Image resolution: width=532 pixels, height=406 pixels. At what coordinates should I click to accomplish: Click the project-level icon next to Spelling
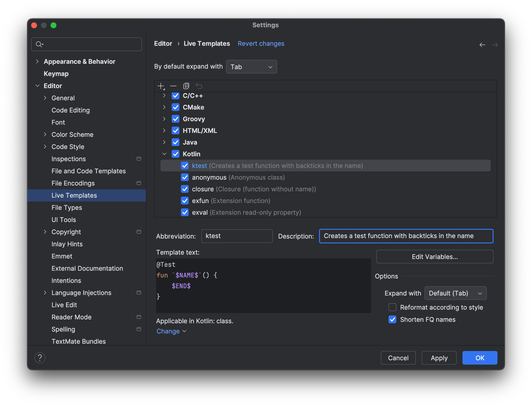139,329
